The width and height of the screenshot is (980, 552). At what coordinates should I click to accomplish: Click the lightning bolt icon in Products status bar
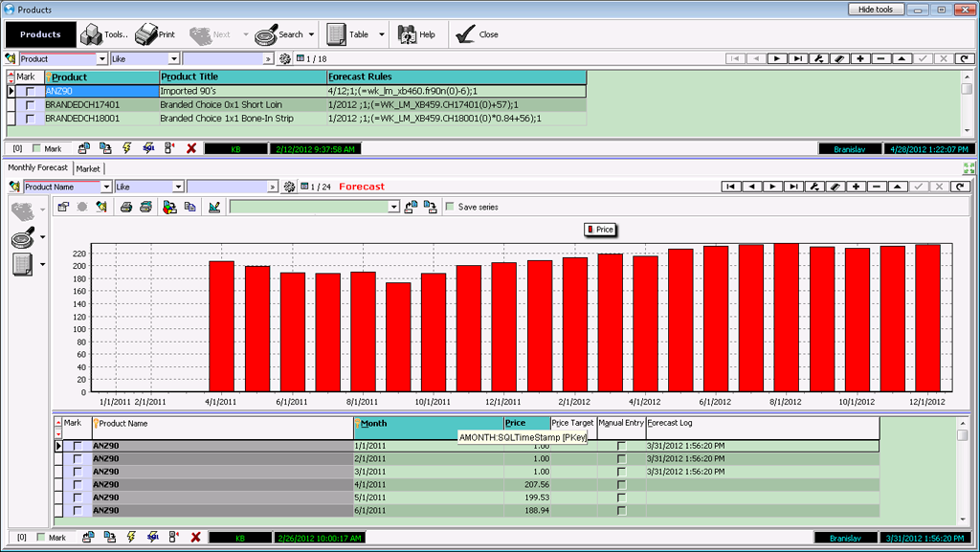(x=126, y=148)
